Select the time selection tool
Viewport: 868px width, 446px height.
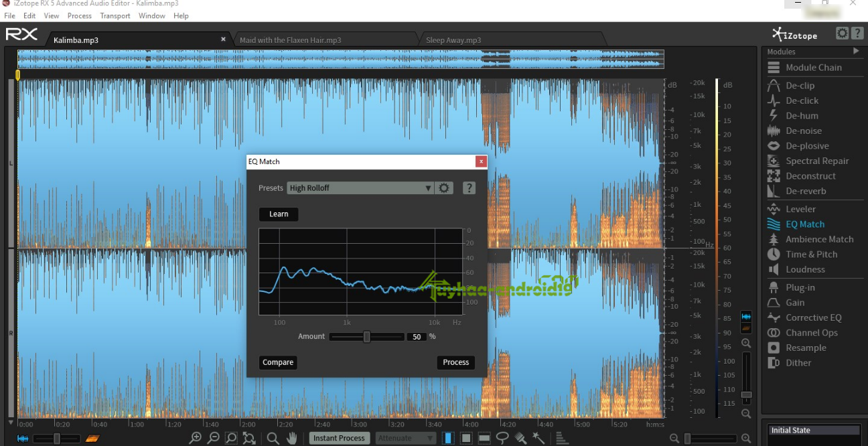pyautogui.click(x=448, y=438)
